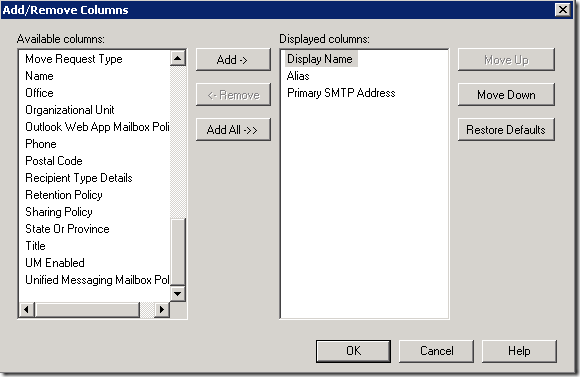Screen dimensions: 580x377
Task: Select Name in available columns
Action: 39,76
